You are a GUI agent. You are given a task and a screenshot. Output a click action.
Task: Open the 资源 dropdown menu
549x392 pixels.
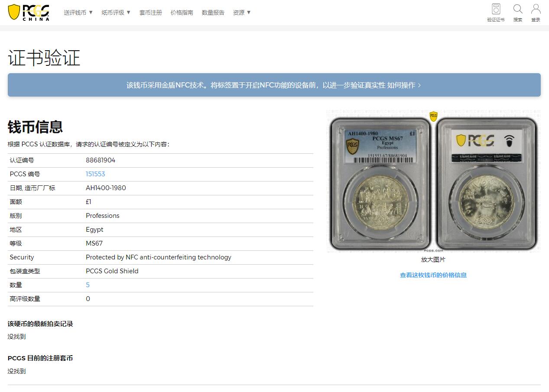[x=242, y=13]
